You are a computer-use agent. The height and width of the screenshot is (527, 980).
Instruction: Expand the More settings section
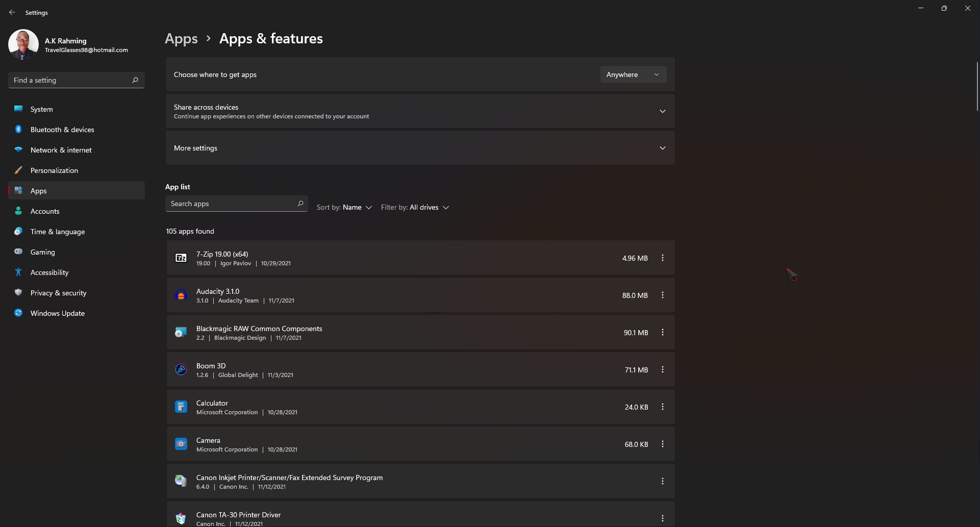[662, 148]
